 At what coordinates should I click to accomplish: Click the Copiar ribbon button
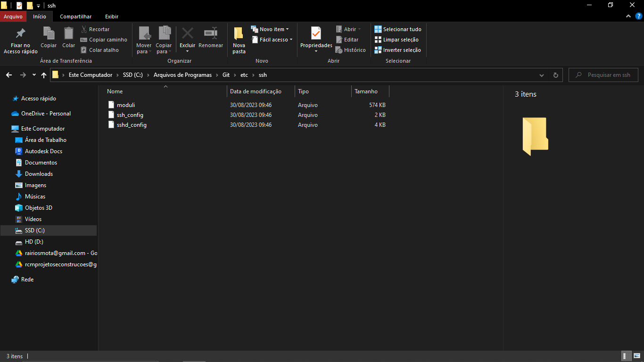point(49,37)
